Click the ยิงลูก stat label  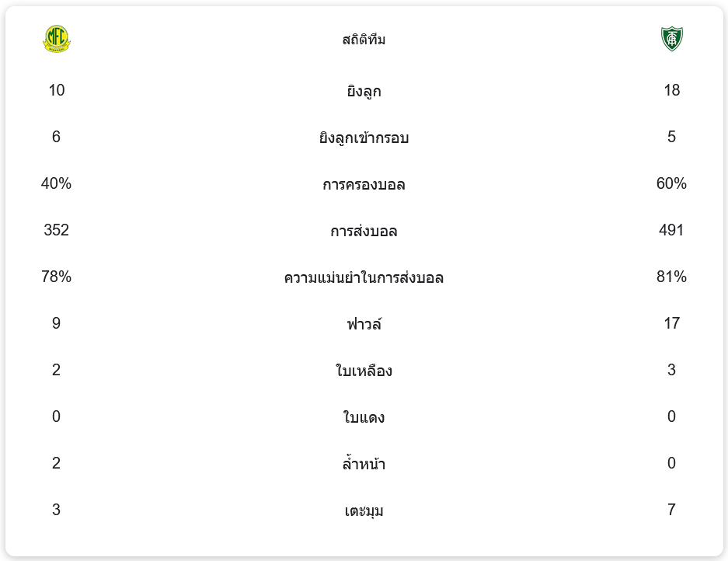pos(364,91)
